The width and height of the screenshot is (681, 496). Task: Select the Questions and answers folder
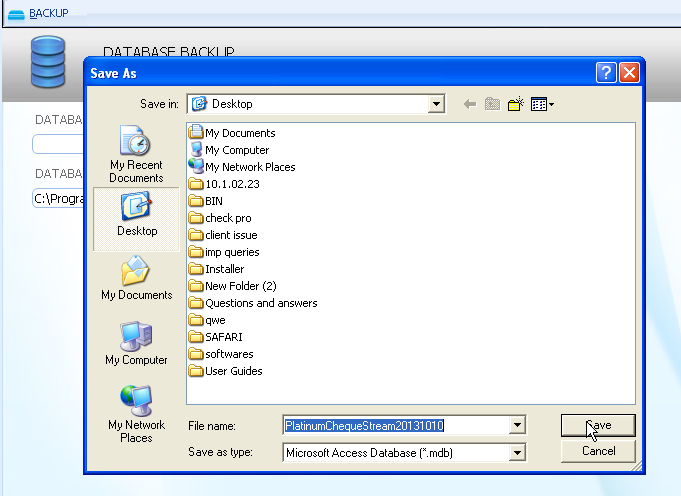pyautogui.click(x=260, y=303)
